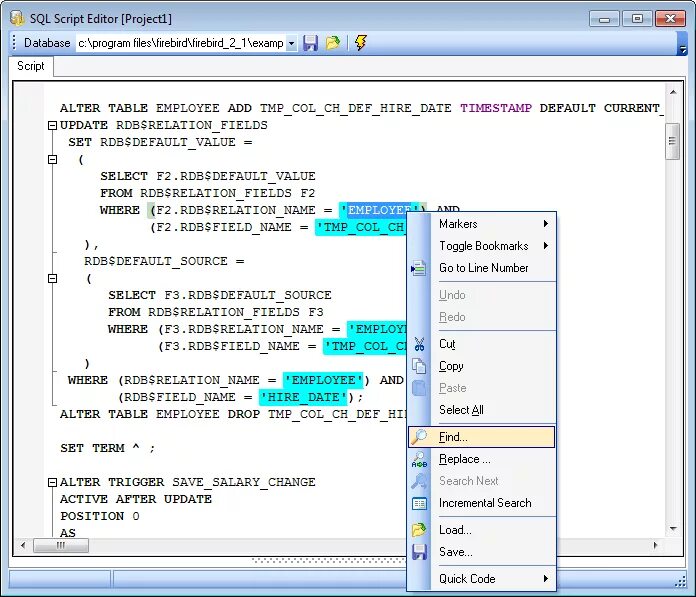Open the Find... dialog from context menu
The height and width of the screenshot is (597, 696).
pos(482,437)
